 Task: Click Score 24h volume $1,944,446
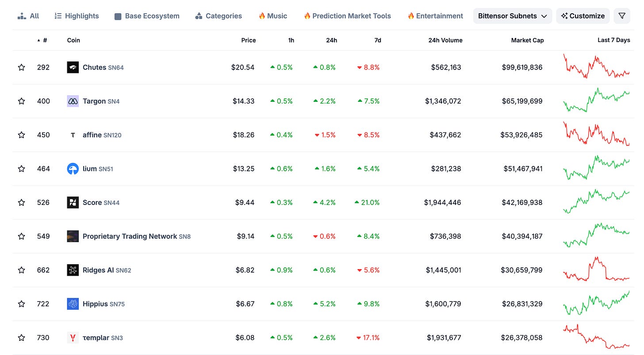442,202
